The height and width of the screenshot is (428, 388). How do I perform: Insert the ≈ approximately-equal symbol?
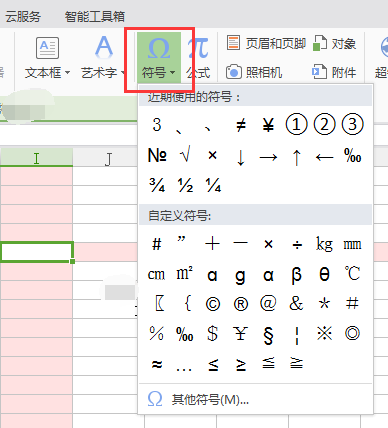(157, 364)
